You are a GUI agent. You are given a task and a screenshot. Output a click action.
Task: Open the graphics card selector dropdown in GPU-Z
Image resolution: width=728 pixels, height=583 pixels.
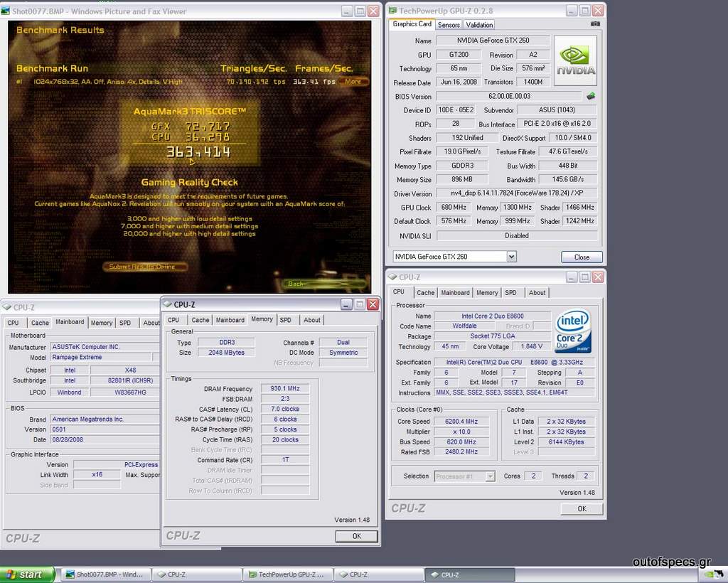click(x=511, y=256)
